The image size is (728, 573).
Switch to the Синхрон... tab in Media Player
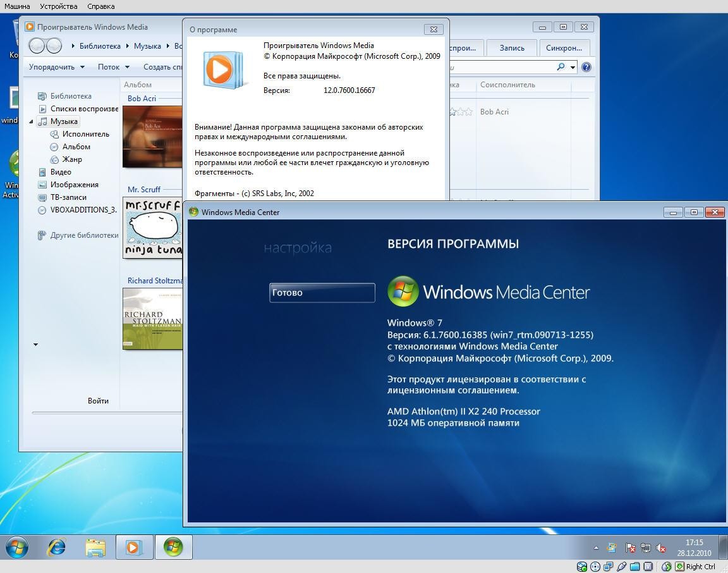point(564,48)
